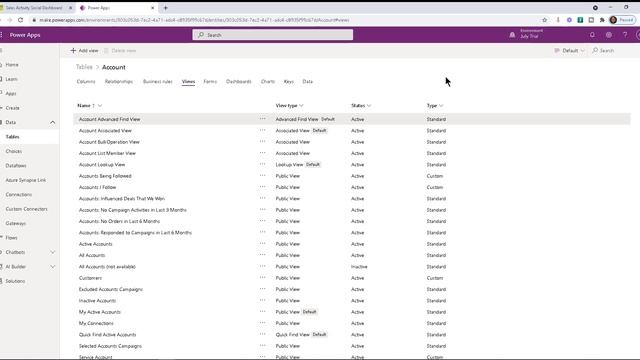Open more options for My Connections row
Viewport: 640px width, 360px height.
click(262, 323)
